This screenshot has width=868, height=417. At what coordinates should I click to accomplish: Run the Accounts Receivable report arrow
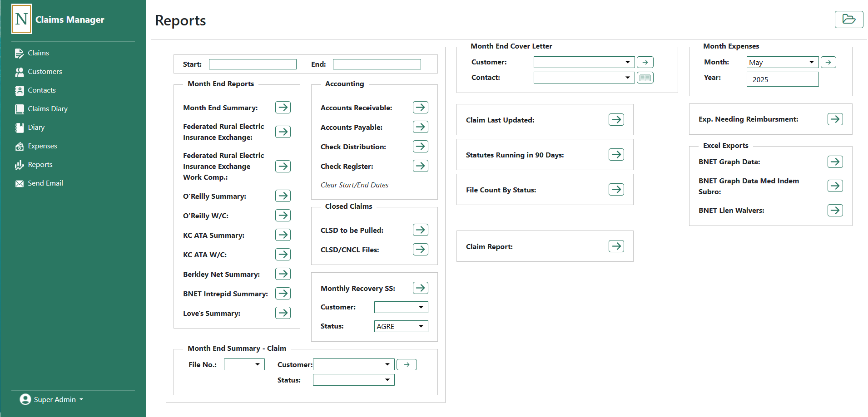pyautogui.click(x=420, y=108)
